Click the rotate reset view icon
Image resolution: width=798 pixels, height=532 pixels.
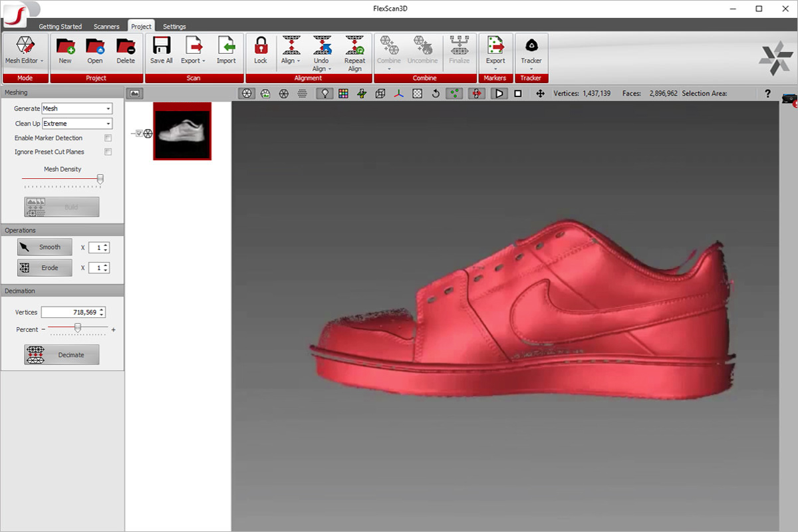click(x=436, y=94)
